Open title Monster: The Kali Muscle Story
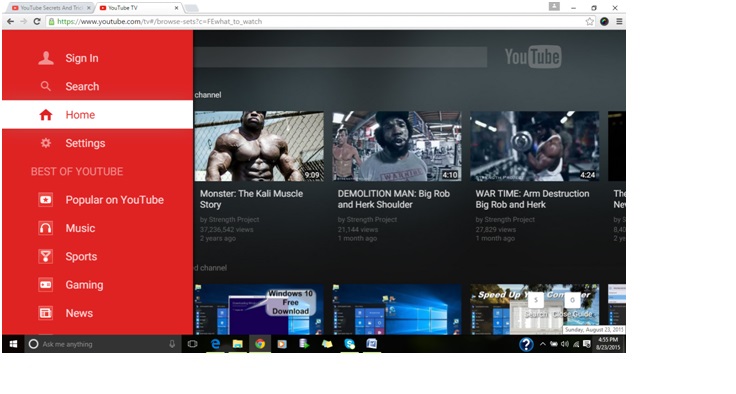This screenshot has width=736, height=394. pos(251,199)
